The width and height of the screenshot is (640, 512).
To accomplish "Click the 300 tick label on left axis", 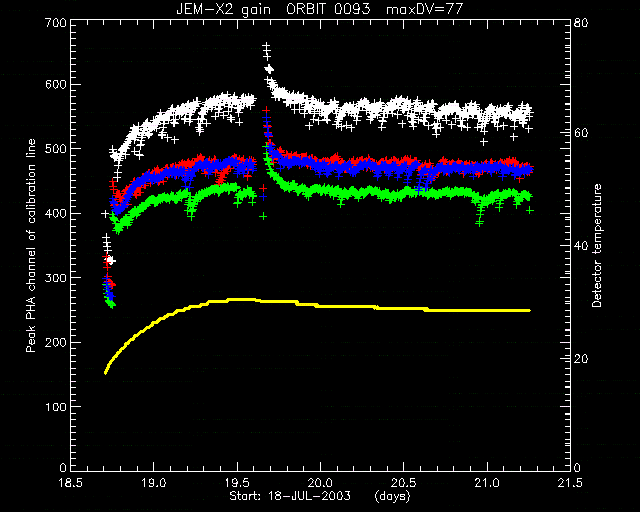I will click(x=56, y=278).
